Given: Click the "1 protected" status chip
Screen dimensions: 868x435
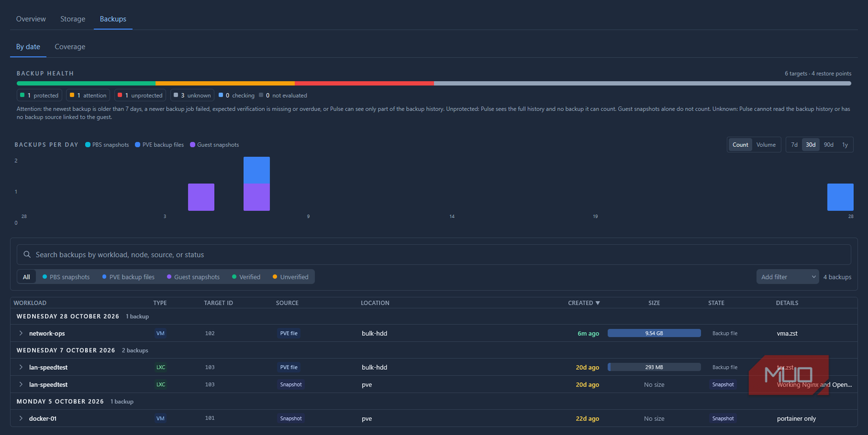Looking at the screenshot, I should pyautogui.click(x=39, y=95).
